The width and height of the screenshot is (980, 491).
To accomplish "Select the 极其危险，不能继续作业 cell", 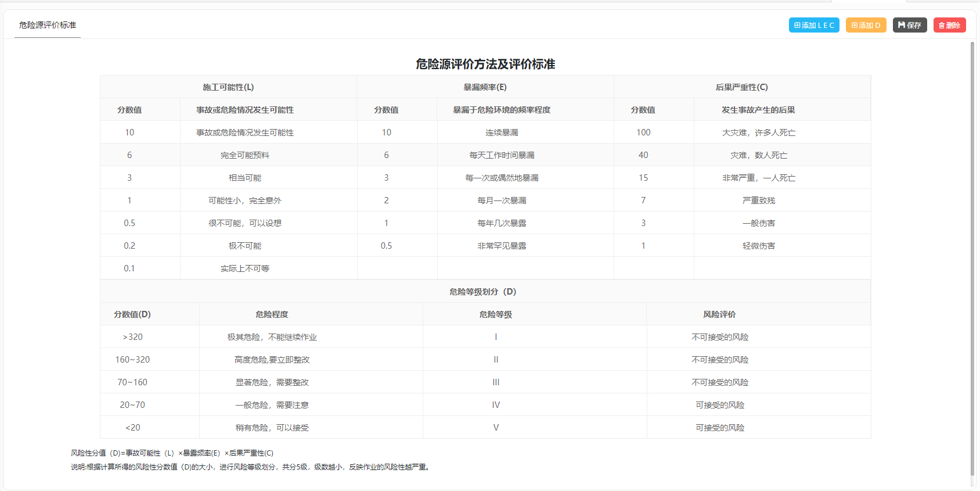I will tap(272, 337).
